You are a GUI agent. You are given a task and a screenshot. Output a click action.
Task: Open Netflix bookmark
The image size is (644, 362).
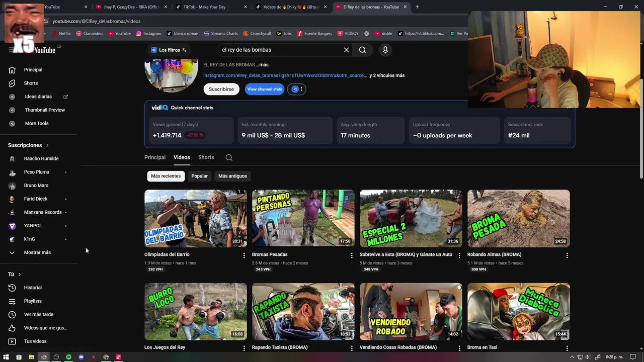61,34
